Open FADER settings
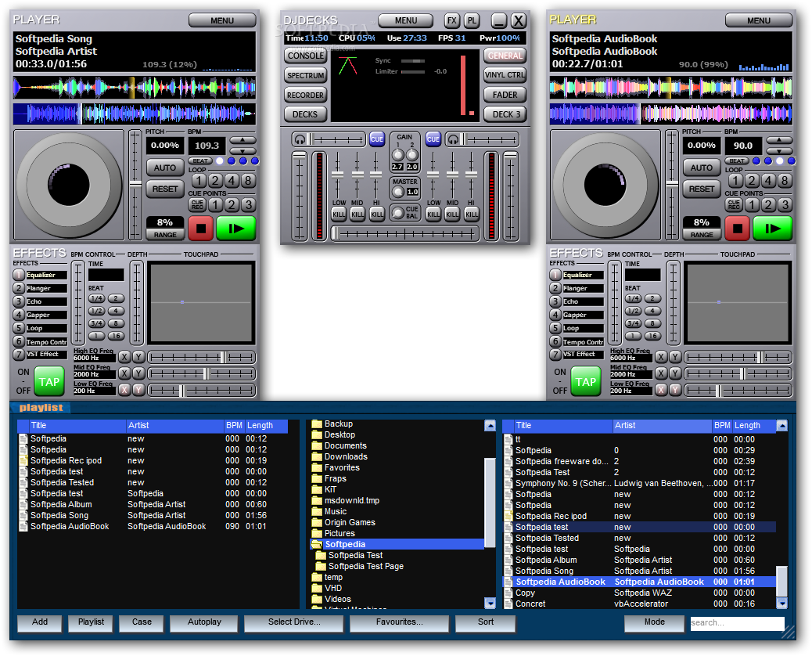 coord(505,95)
